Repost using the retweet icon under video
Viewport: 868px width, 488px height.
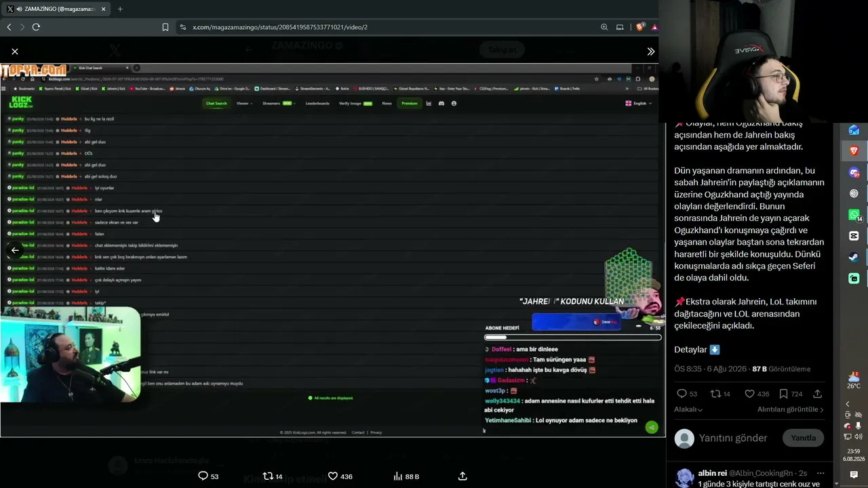268,476
